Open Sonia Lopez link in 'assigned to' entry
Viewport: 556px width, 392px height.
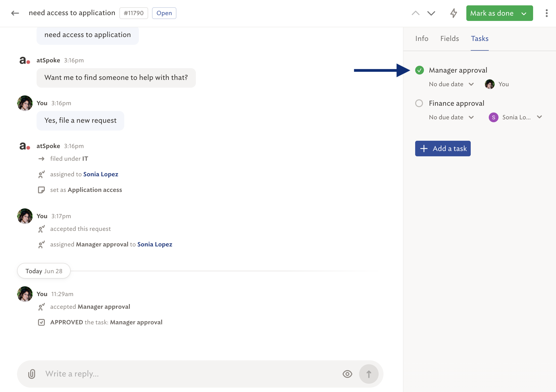point(101,174)
